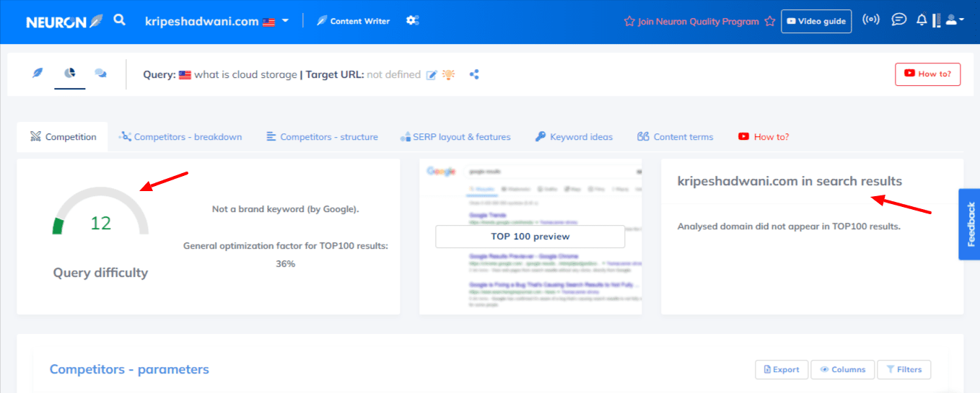Click the share query icon
Image resolution: width=980 pixels, height=393 pixels.
474,74
